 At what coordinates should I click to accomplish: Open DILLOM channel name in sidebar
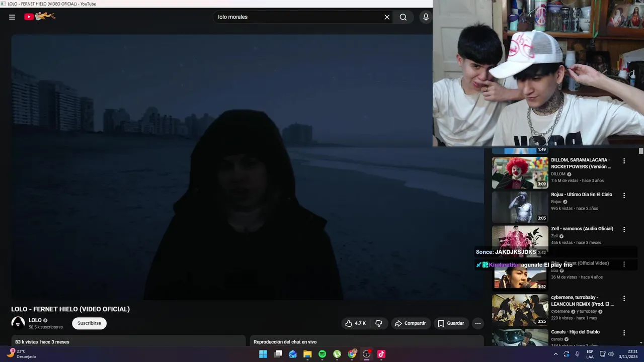pos(558,174)
